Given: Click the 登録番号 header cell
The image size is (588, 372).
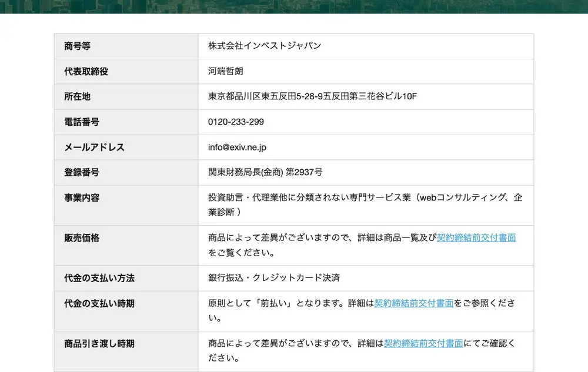Looking at the screenshot, I should (126, 173).
